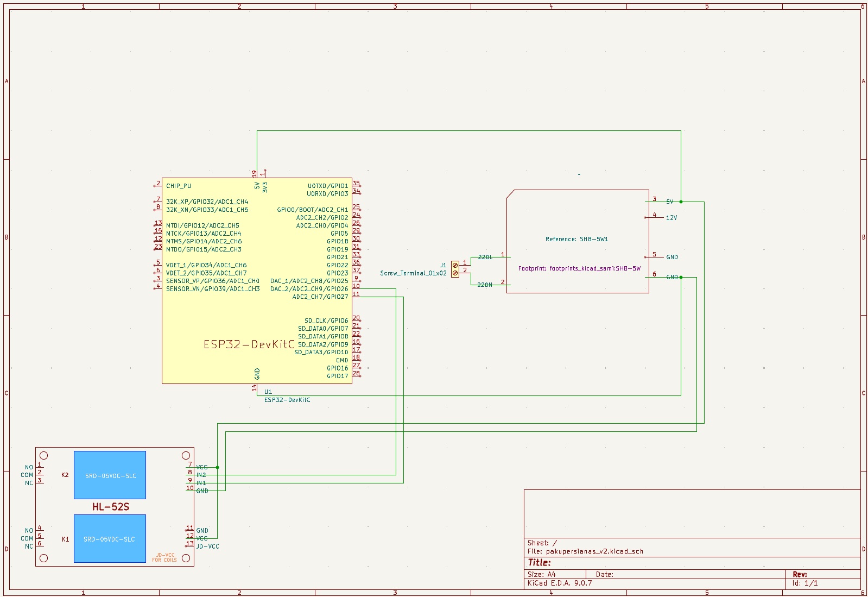868x597 pixels.
Task: Select the VDET_2/GPIO35/ADC1_CH7 pin label
Action: 206,273
